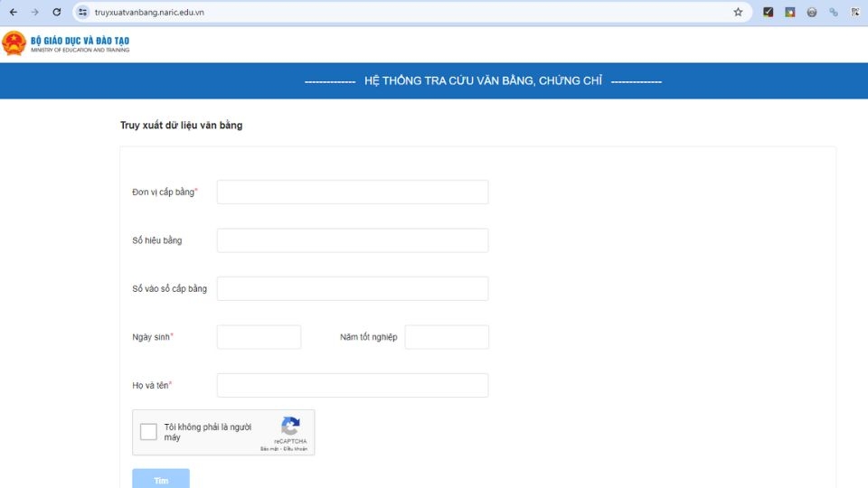The width and height of the screenshot is (868, 488).
Task: Focus the Họ và tên input field
Action: click(x=353, y=385)
